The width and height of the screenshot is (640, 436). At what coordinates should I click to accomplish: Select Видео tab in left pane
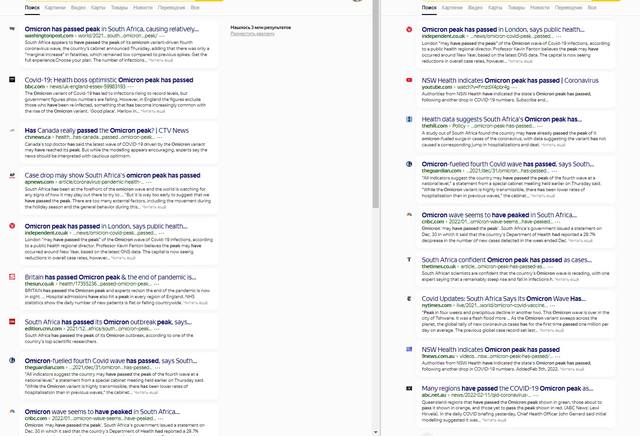pyautogui.click(x=78, y=7)
